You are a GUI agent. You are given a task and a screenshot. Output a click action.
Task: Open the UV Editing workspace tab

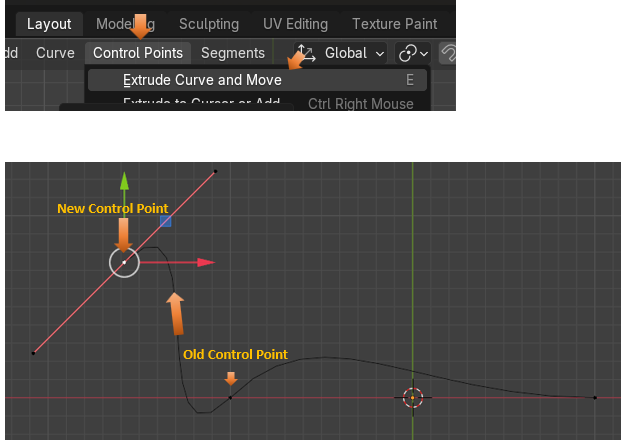pos(295,23)
